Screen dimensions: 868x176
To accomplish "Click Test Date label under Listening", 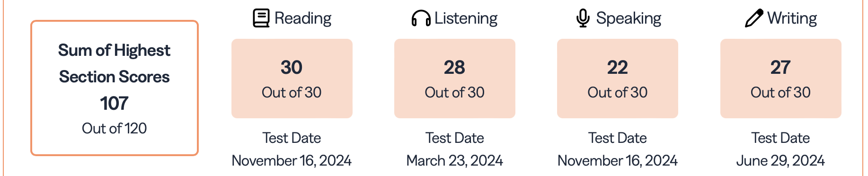I will [454, 138].
